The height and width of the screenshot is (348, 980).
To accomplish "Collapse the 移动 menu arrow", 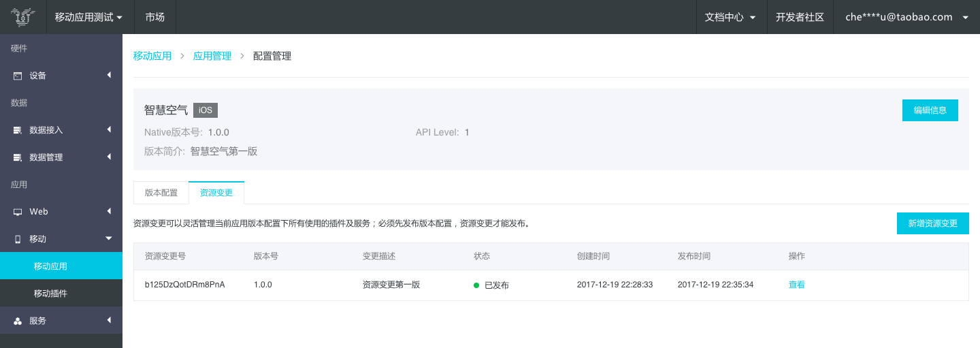I will [x=109, y=238].
